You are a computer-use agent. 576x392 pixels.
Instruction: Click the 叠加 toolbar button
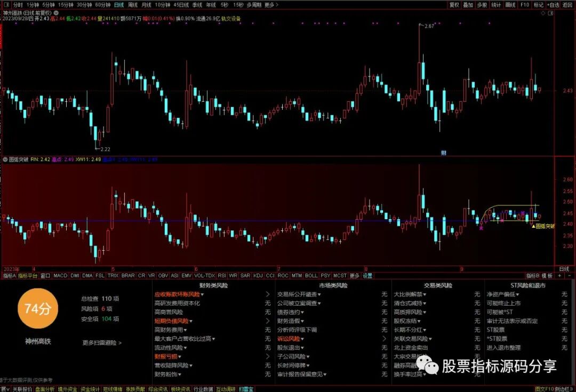click(468, 5)
